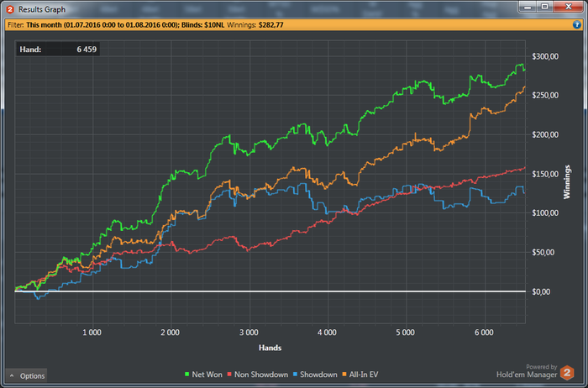Open the Options panel expander

26,375
